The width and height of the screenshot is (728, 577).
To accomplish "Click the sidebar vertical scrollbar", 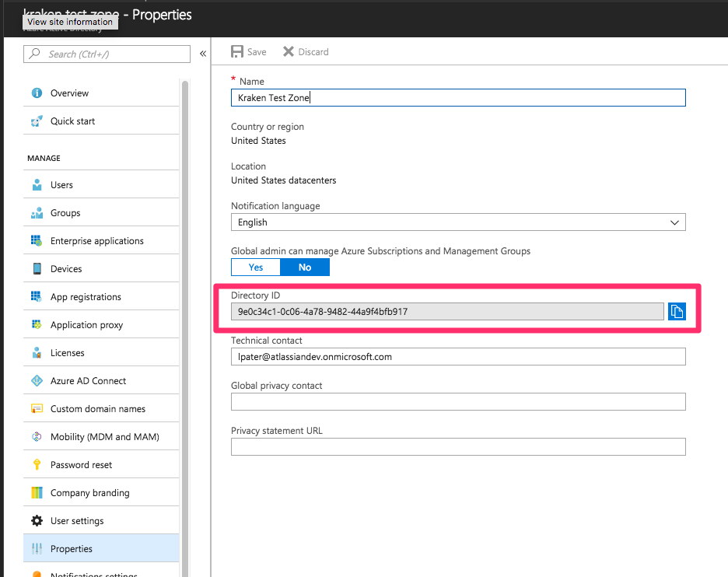I will point(185,311).
